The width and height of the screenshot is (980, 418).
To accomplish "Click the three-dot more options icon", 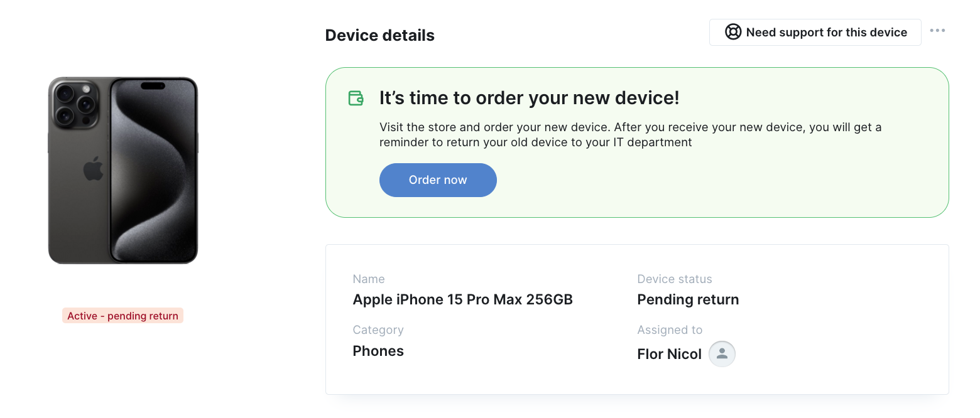I will click(x=937, y=31).
